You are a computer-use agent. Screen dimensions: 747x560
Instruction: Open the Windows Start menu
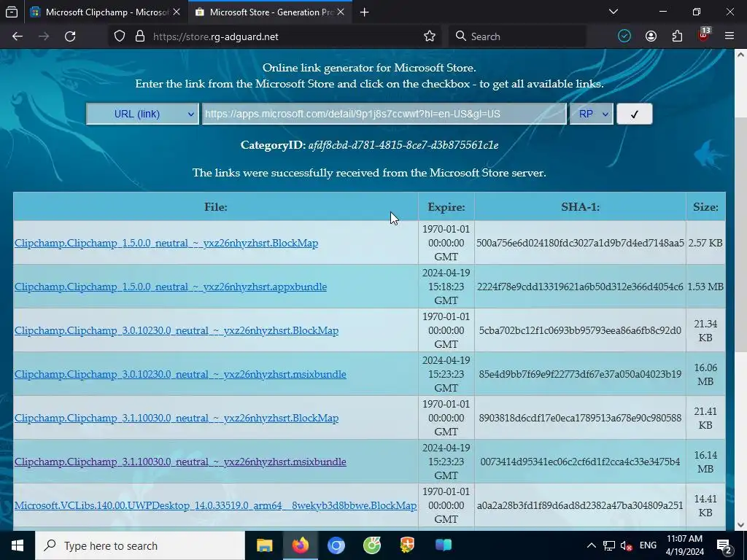[18, 545]
